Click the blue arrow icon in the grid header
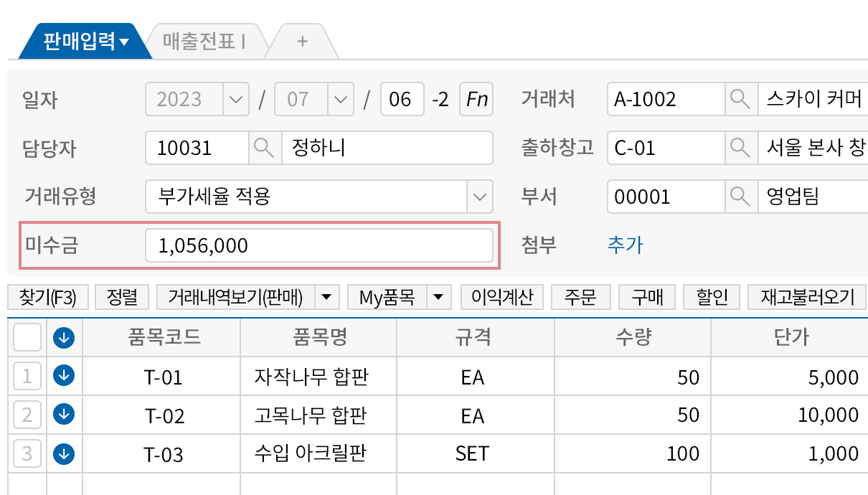This screenshot has width=868, height=495. pyautogui.click(x=63, y=337)
